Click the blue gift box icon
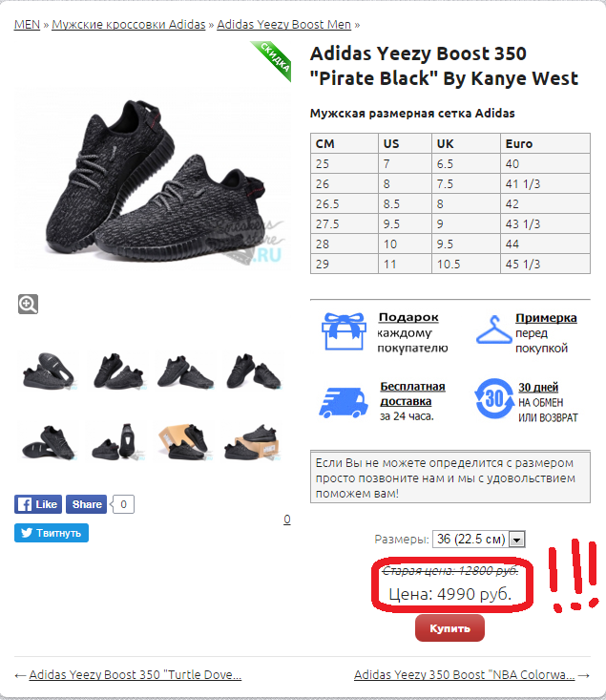This screenshot has height=700, width=606. point(344,331)
